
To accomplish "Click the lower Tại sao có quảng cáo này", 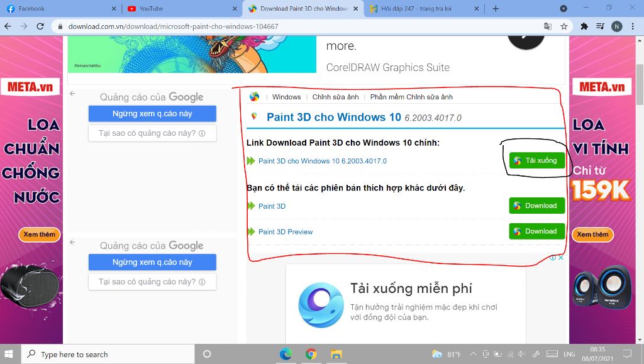I will (152, 282).
